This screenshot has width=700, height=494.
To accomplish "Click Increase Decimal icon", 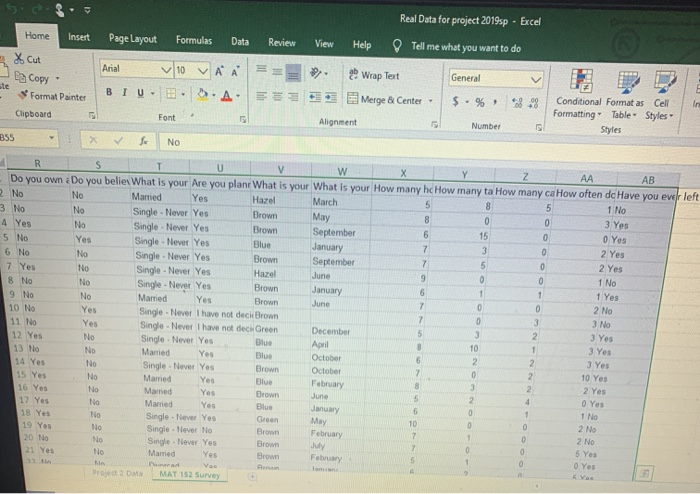I will click(x=517, y=103).
